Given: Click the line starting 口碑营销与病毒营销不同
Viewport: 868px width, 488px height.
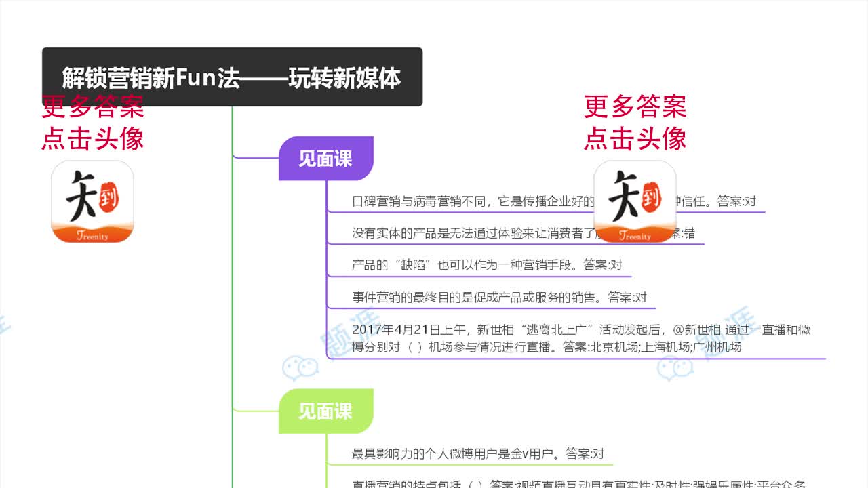Looking at the screenshot, I should tap(554, 201).
